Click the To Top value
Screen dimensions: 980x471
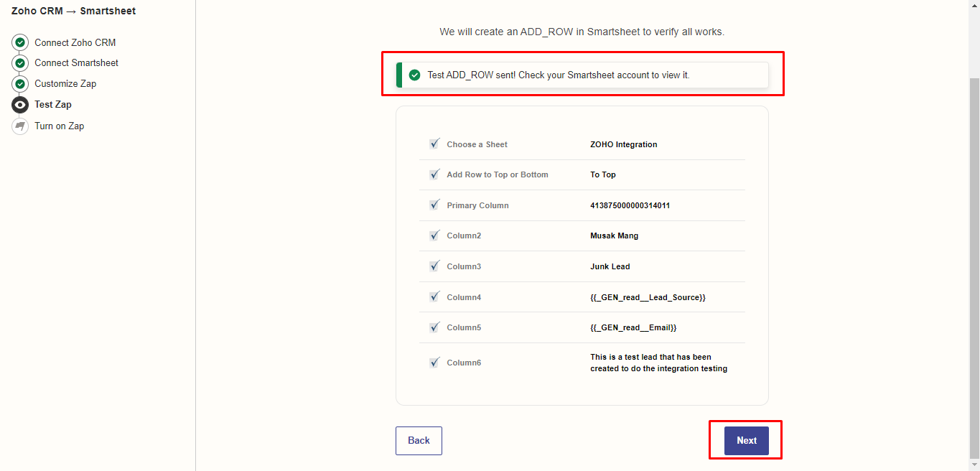(603, 174)
